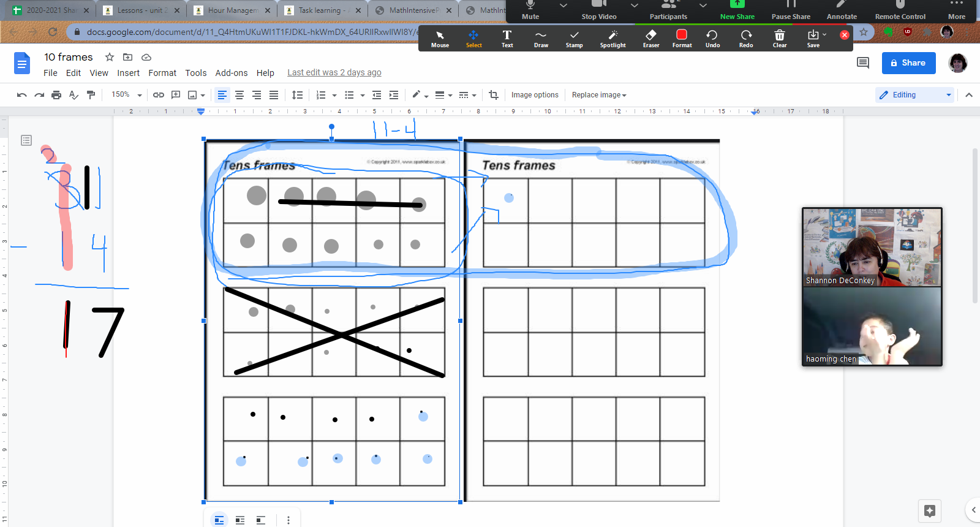Open more image options menu

[288, 520]
